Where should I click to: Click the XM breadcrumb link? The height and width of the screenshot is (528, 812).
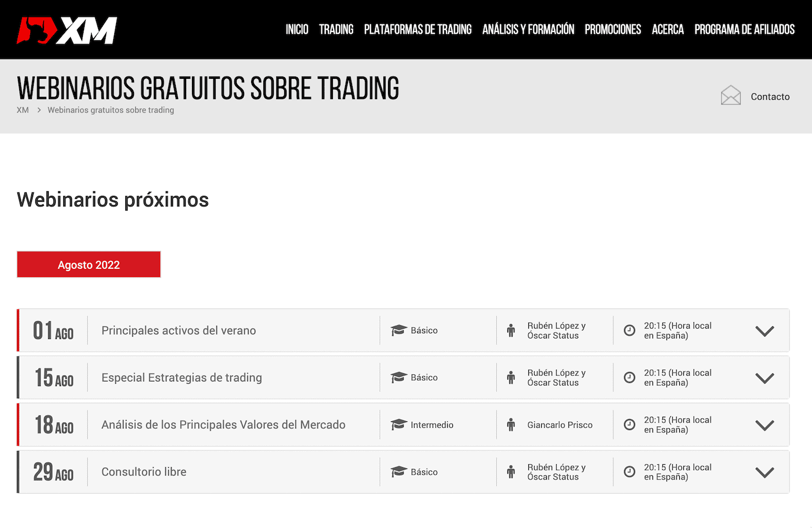(23, 110)
